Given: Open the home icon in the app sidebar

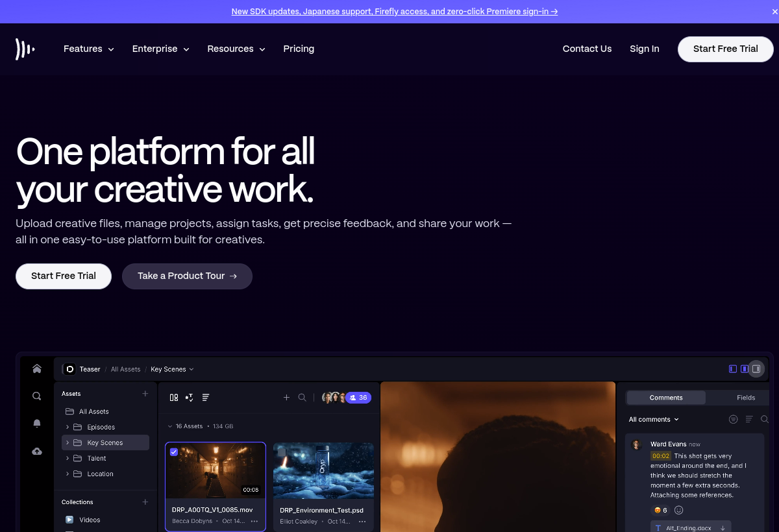Looking at the screenshot, I should [x=37, y=369].
